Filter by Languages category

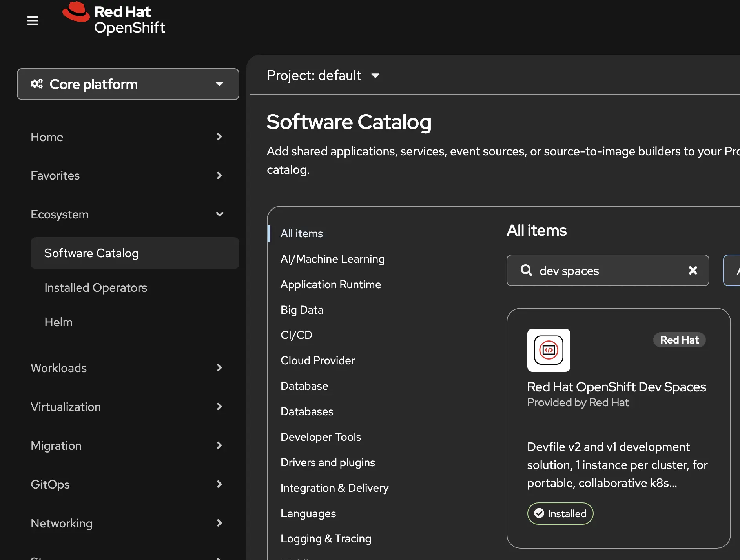click(x=308, y=513)
